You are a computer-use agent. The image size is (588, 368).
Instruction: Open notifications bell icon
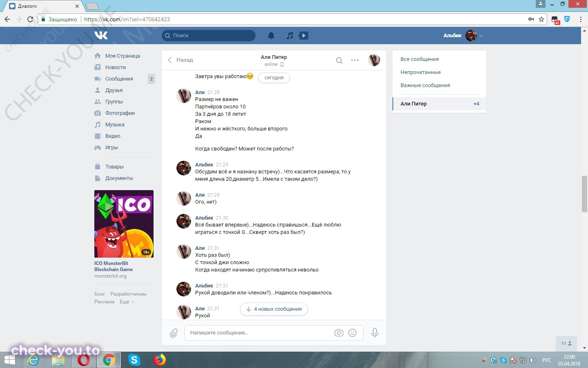pyautogui.click(x=271, y=36)
